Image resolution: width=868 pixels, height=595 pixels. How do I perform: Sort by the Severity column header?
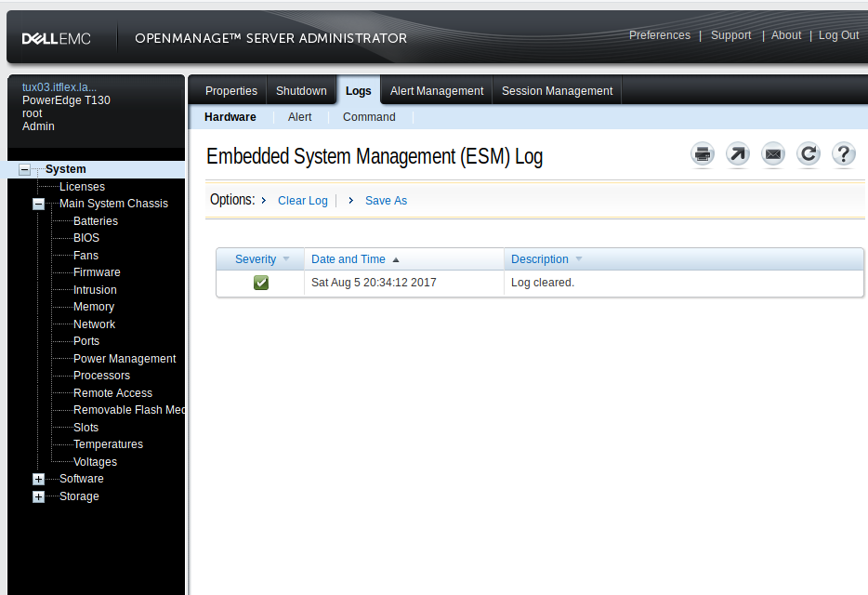256,258
